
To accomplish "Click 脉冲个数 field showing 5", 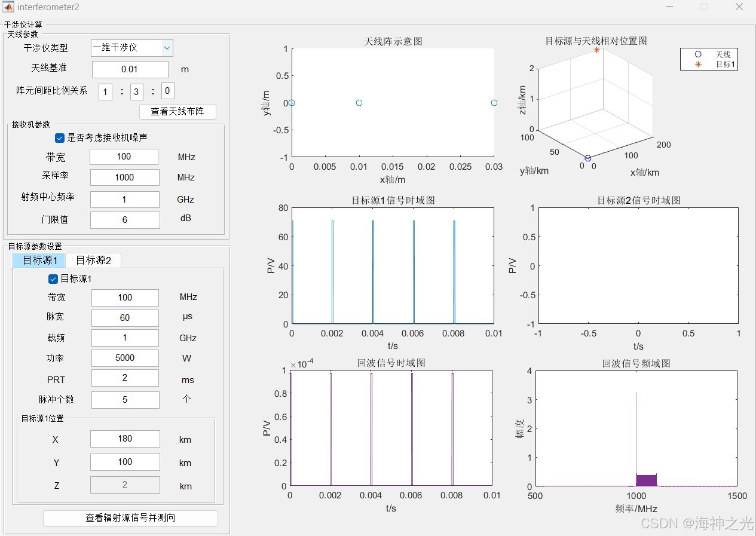I will pyautogui.click(x=125, y=400).
